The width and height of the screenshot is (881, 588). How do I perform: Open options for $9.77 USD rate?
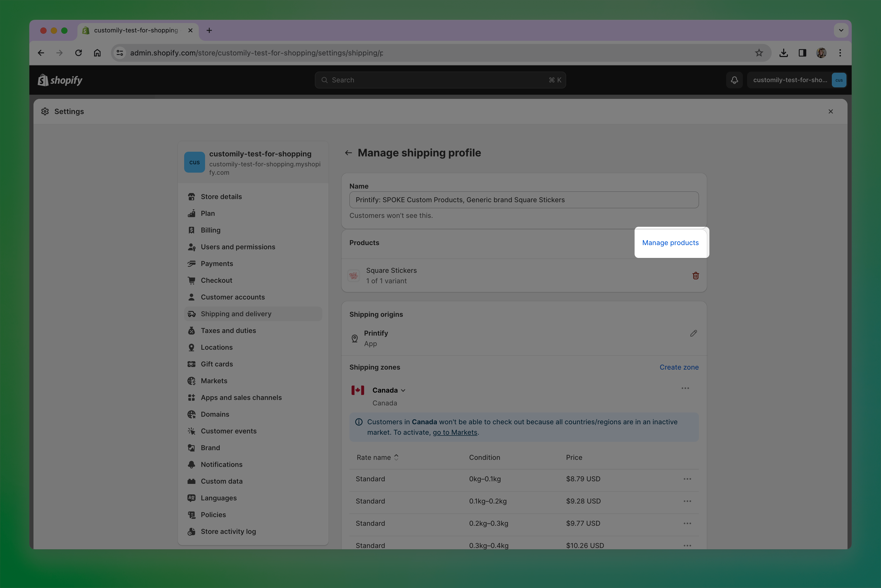coord(687,523)
